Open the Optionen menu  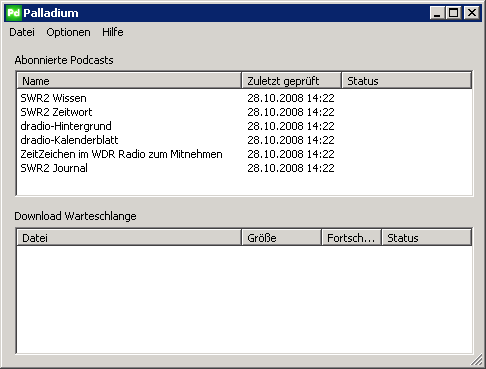[68, 32]
